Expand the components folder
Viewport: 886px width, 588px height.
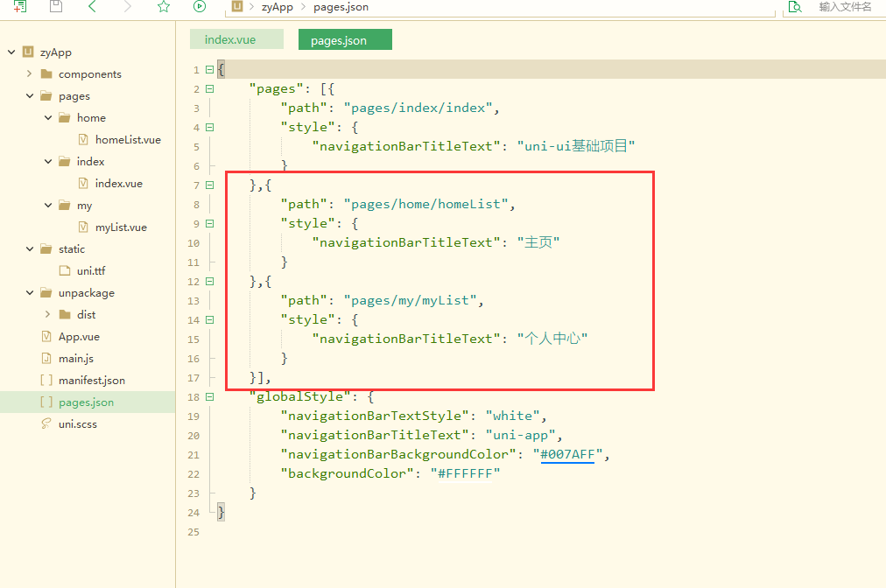(x=28, y=73)
